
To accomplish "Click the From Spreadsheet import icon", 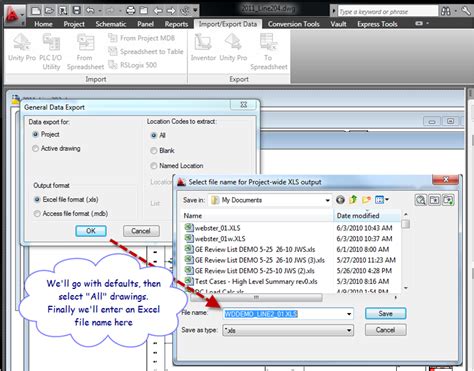I will (x=85, y=52).
